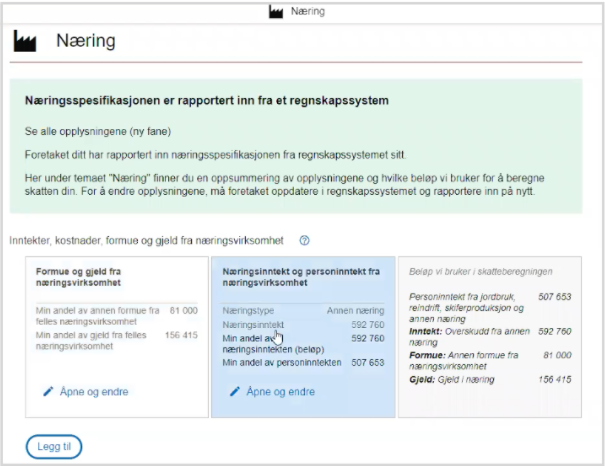Open 'Åpne og endre' in Næringsinntekt card
605x466 pixels.
point(281,392)
